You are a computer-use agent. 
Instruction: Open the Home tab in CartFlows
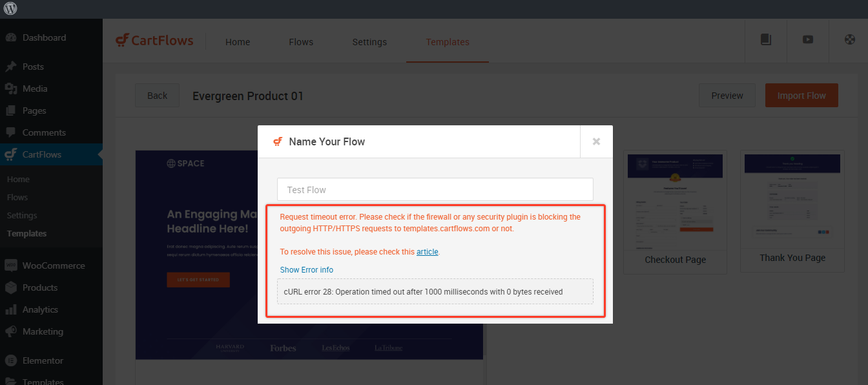[238, 42]
